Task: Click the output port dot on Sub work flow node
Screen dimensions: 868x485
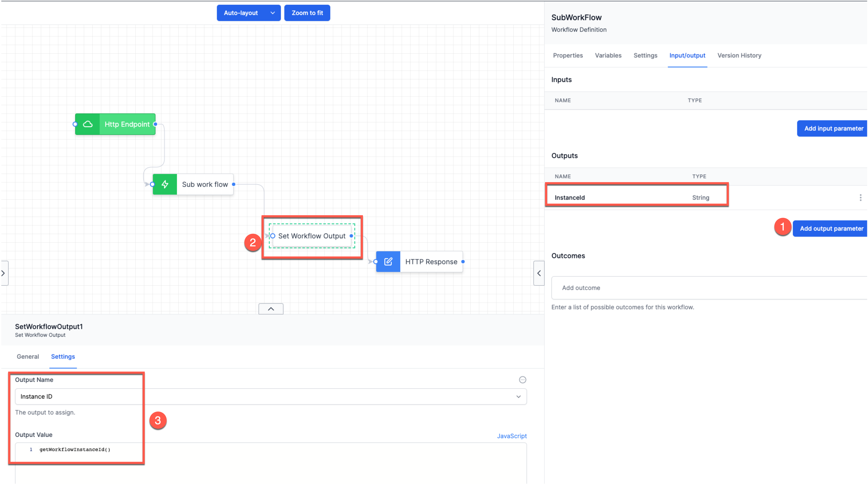Action: [233, 184]
